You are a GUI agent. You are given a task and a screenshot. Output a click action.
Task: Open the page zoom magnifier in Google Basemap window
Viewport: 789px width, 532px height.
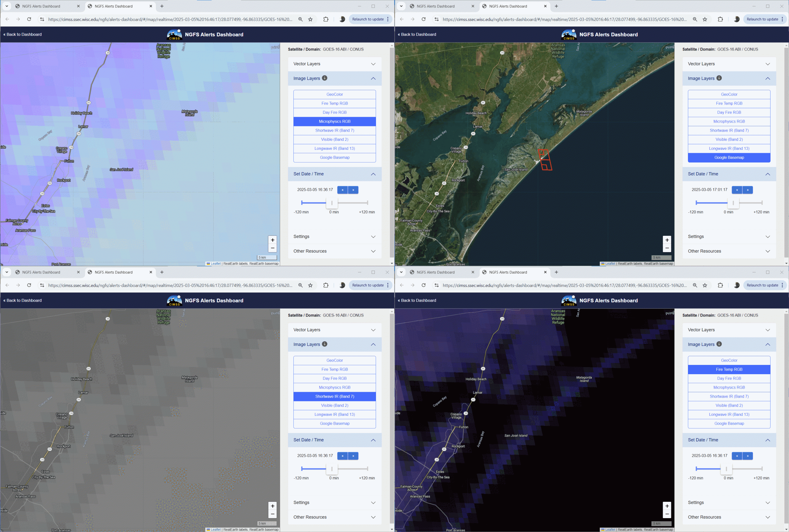pos(695,19)
